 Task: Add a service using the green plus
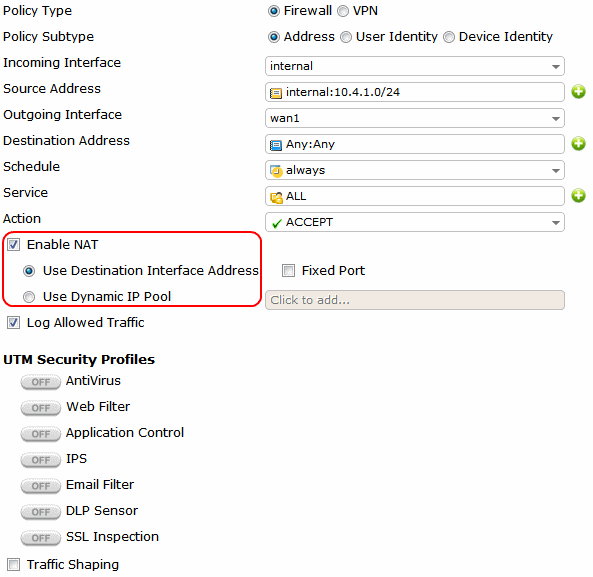(578, 196)
